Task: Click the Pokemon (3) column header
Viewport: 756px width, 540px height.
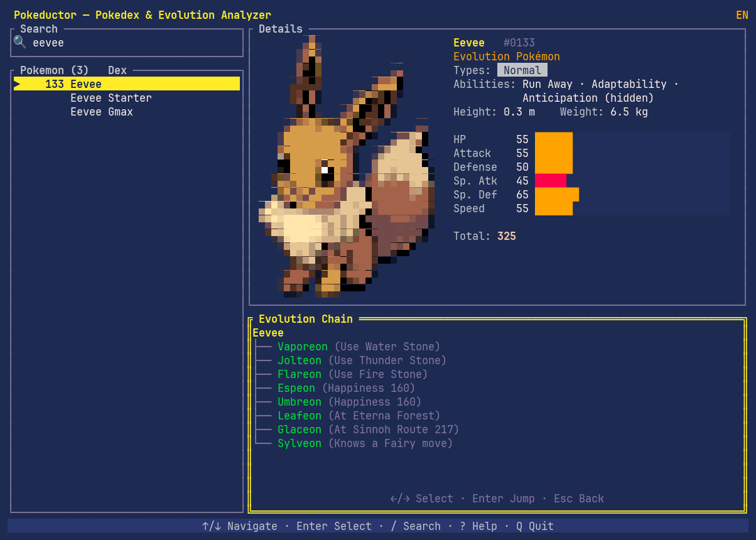Action: pos(55,70)
